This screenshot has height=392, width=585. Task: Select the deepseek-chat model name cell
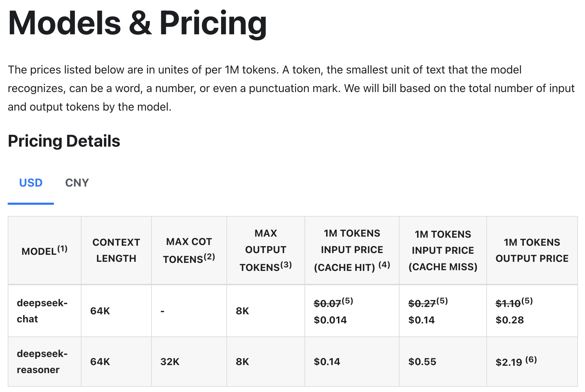pyautogui.click(x=45, y=311)
